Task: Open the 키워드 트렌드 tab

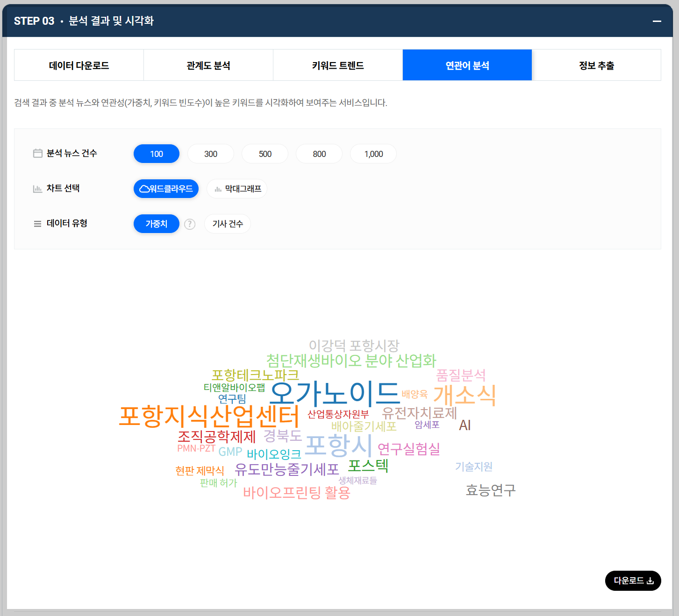Action: (x=337, y=65)
